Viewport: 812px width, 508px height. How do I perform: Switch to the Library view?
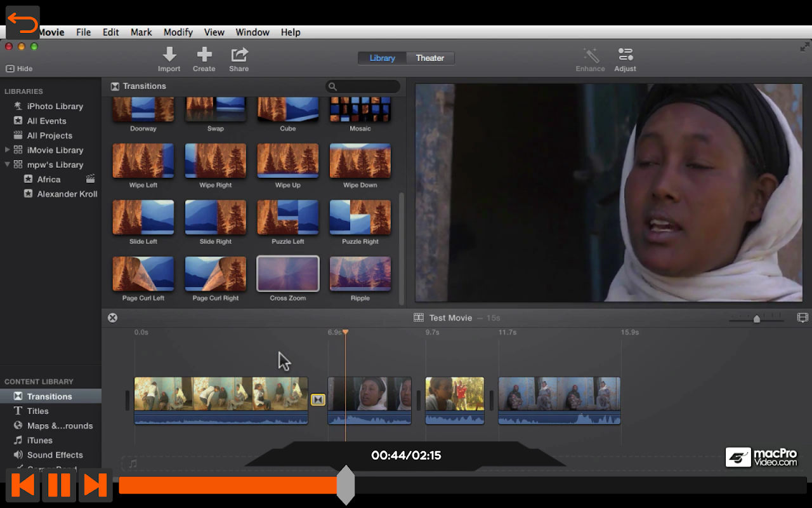pos(382,58)
